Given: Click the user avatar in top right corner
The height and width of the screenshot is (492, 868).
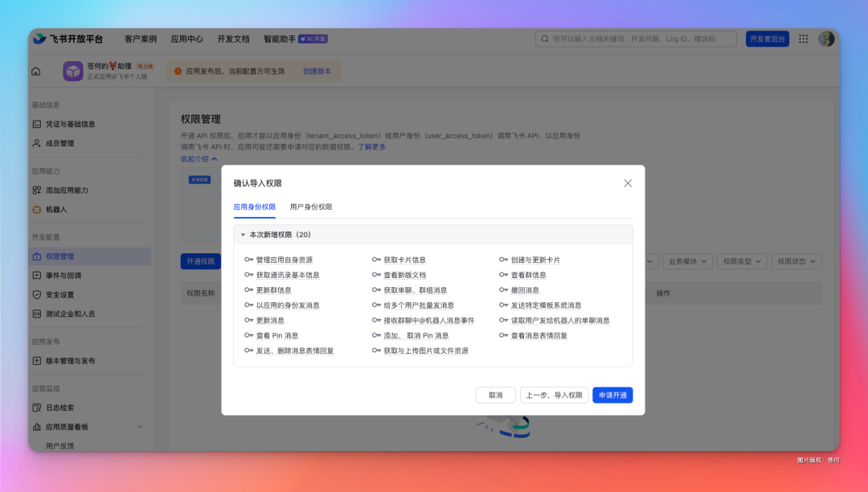Looking at the screenshot, I should point(827,38).
